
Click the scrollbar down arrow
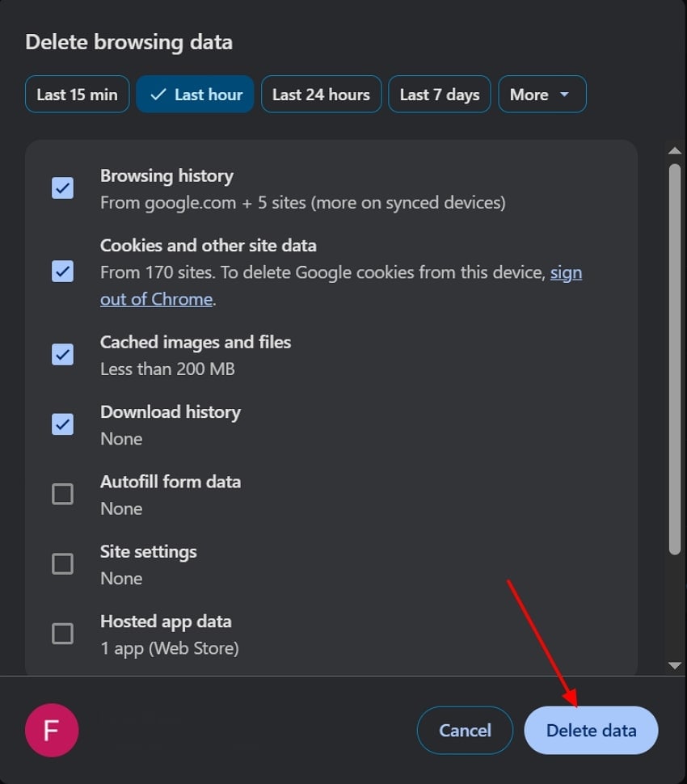point(675,666)
